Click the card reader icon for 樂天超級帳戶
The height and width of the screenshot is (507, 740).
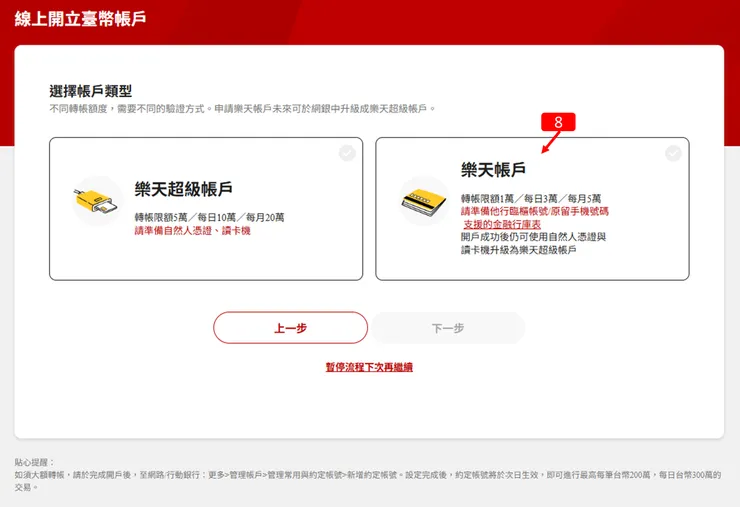pos(96,201)
